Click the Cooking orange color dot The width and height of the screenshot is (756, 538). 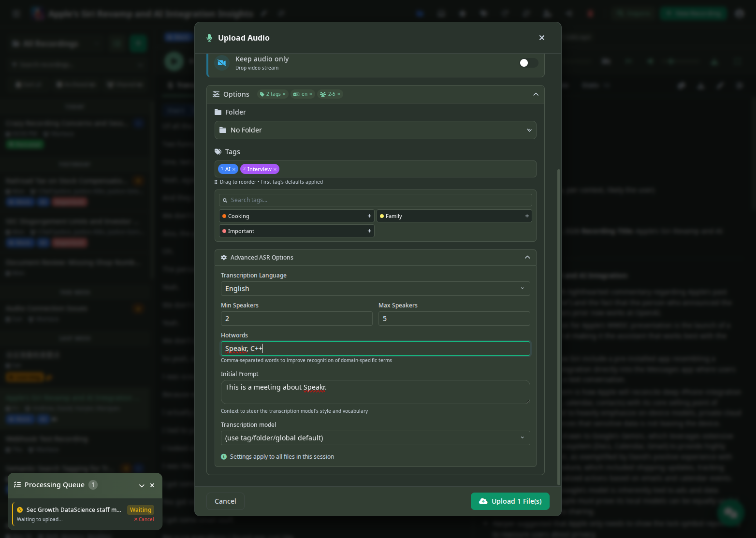224,216
